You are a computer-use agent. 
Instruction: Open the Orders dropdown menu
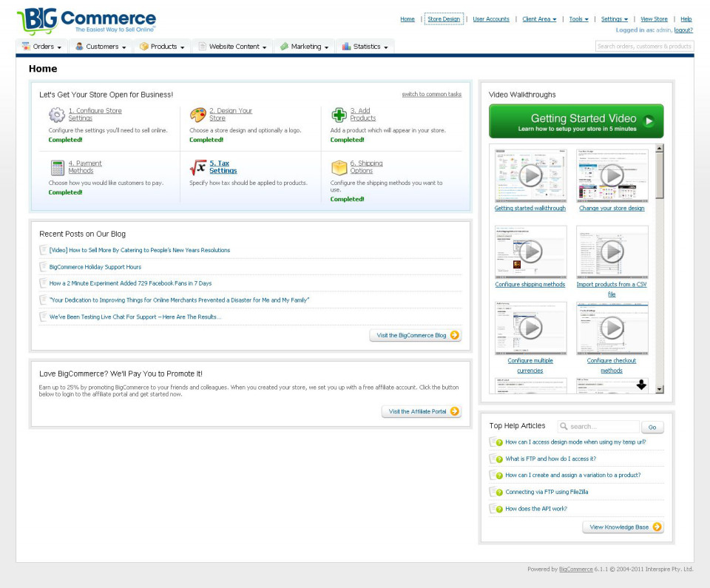(41, 46)
